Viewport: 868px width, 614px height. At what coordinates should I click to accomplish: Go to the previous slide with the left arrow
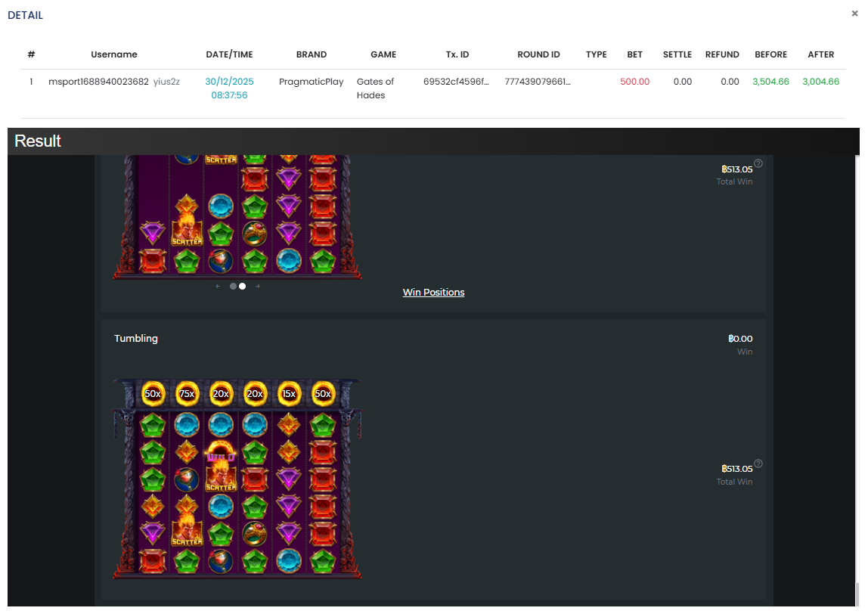(218, 287)
